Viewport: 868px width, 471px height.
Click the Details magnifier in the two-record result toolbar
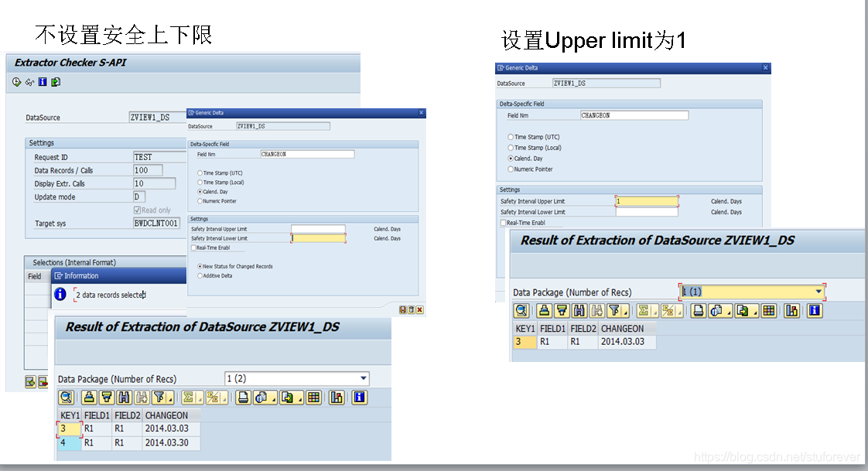[67, 398]
